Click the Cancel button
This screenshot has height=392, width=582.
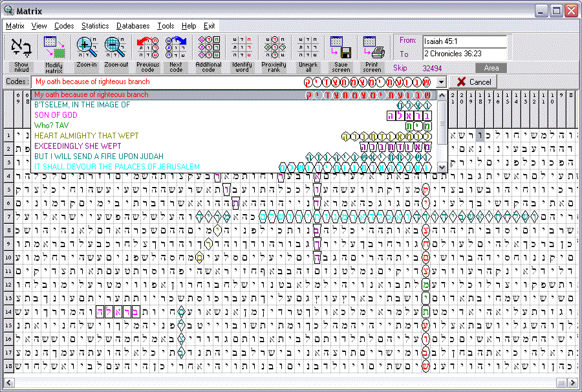(473, 82)
